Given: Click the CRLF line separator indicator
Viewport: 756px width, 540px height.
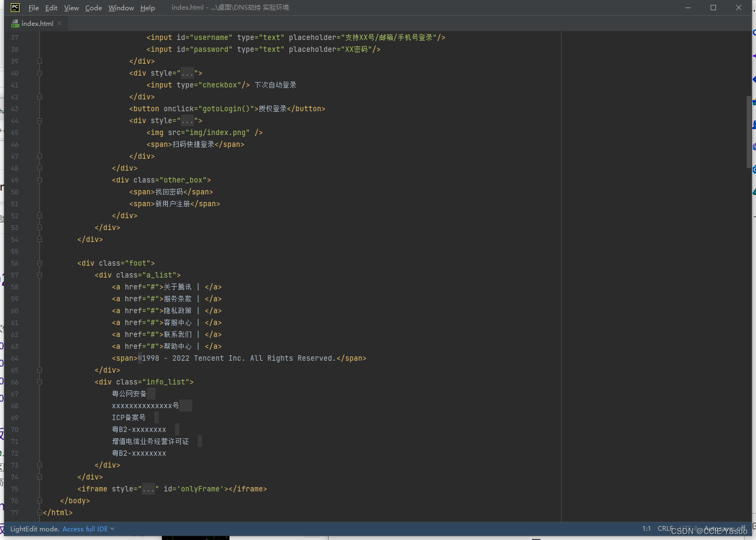Looking at the screenshot, I should point(665,529).
